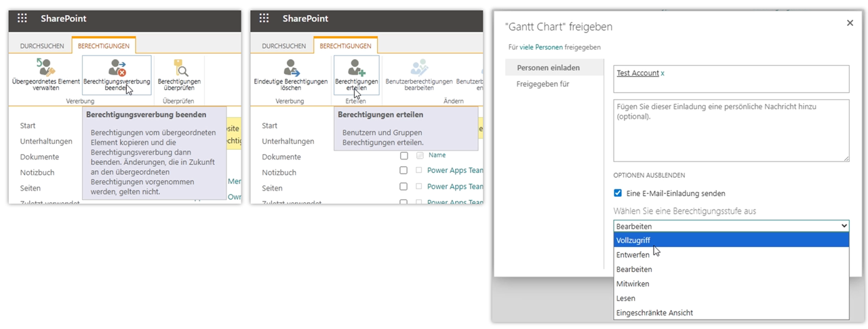Click Benutzerberechtigungen bearbeiten icon
This screenshot has width=868, height=329.
(x=418, y=67)
